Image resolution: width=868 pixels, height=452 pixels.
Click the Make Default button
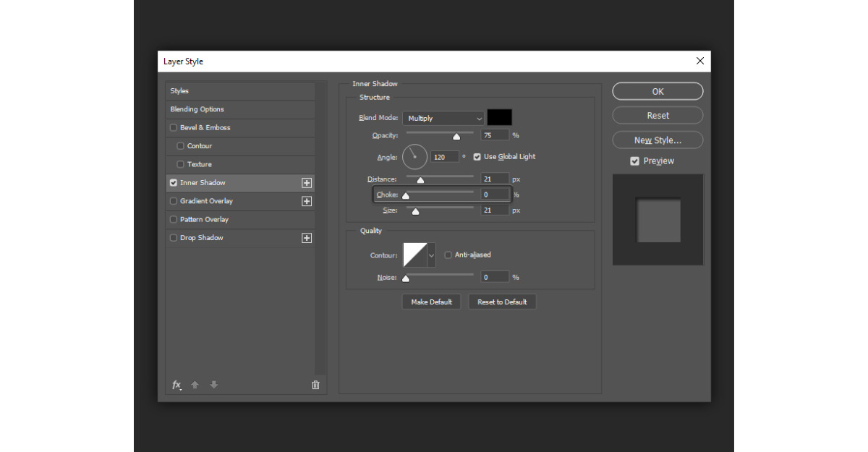pyautogui.click(x=431, y=302)
